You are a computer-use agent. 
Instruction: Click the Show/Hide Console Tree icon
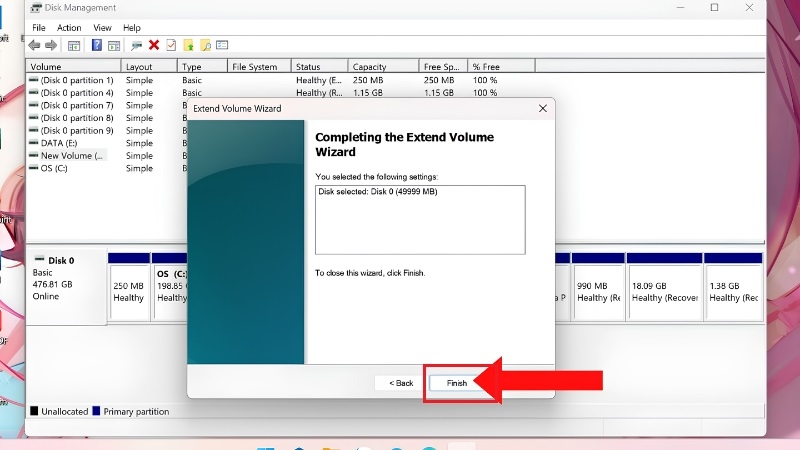(x=74, y=45)
